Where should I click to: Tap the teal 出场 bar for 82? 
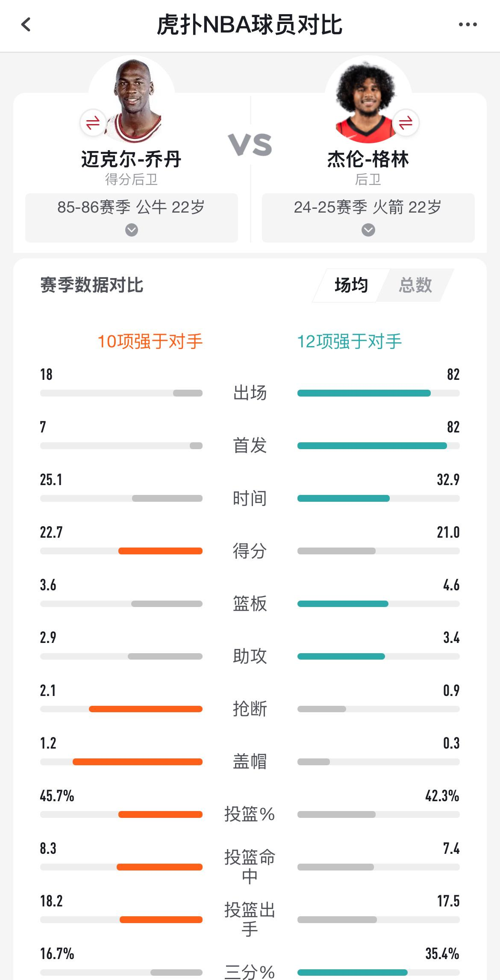(364, 393)
